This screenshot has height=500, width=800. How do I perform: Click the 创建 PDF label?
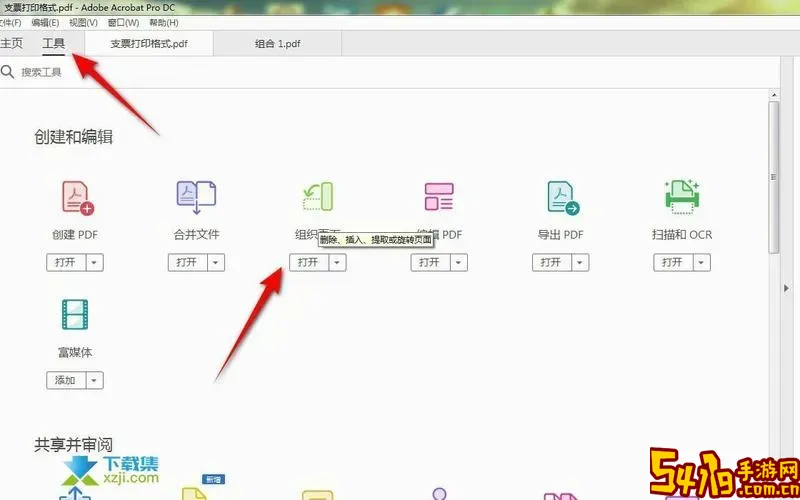pyautogui.click(x=74, y=235)
